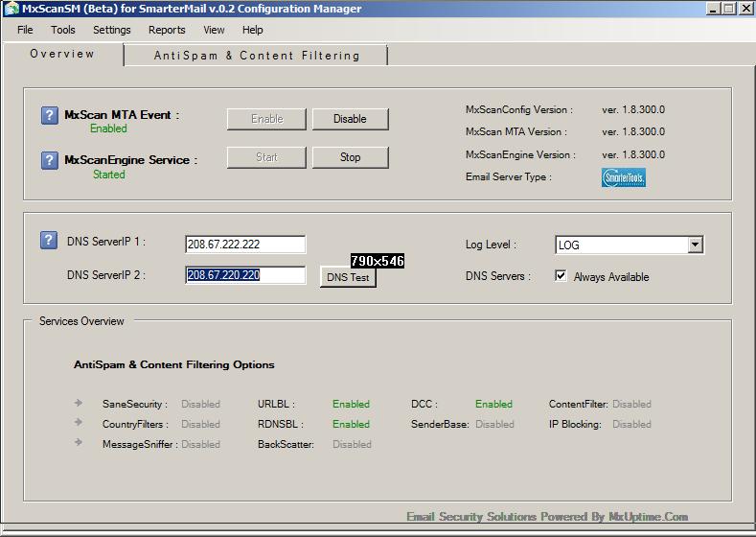Open the Settings menu
756x537 pixels.
(x=112, y=30)
